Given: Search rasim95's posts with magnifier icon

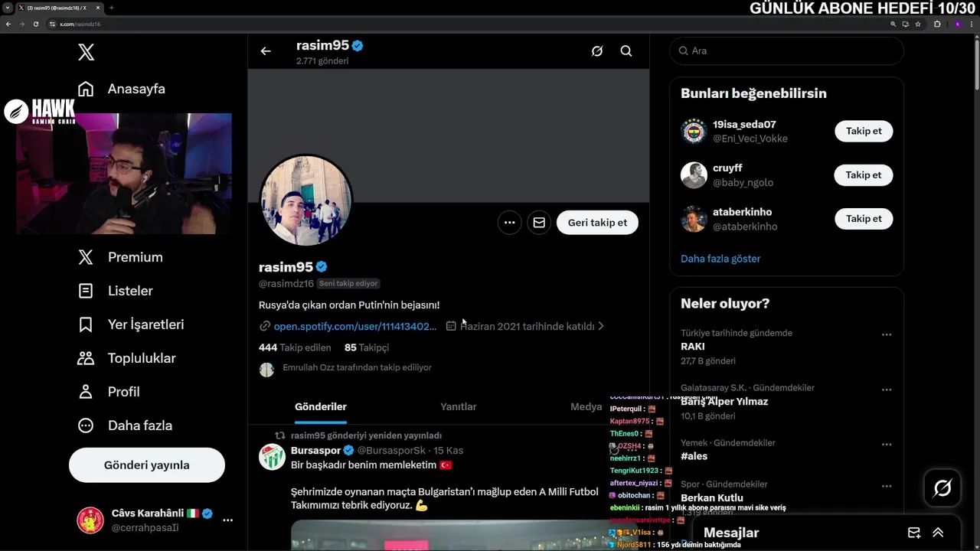Looking at the screenshot, I should (626, 51).
